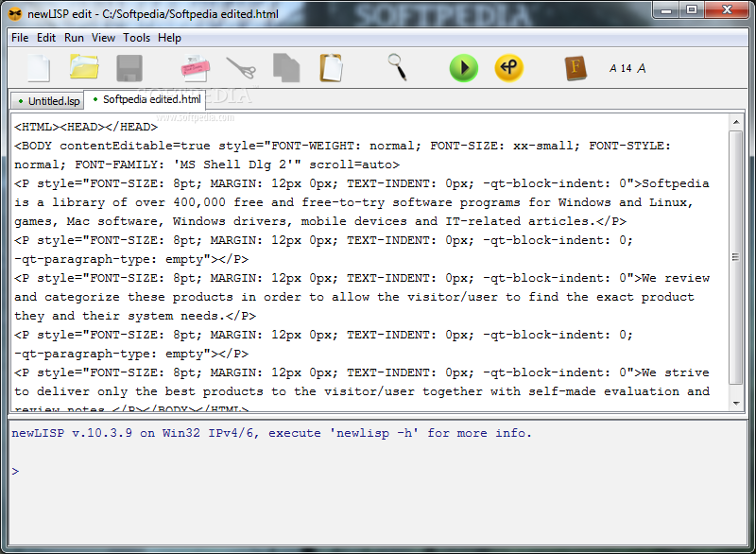Click the font size value 14
The height and width of the screenshot is (554, 756).
[x=626, y=68]
